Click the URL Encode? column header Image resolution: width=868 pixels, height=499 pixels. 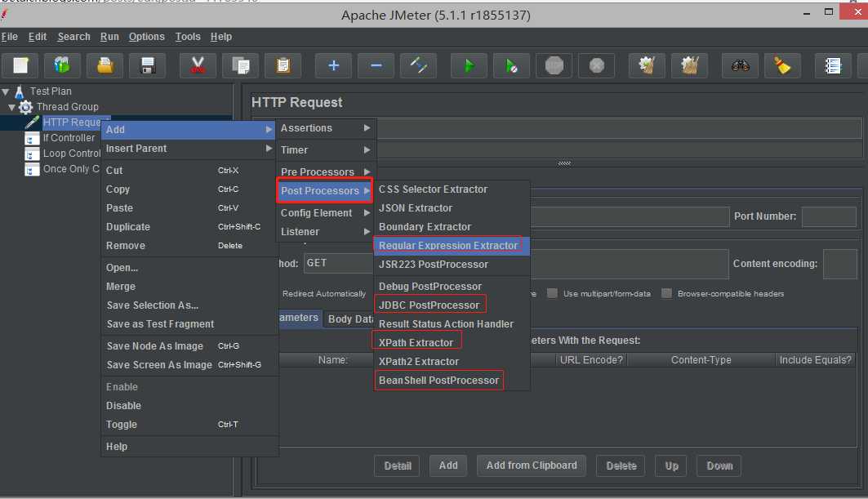tap(591, 360)
